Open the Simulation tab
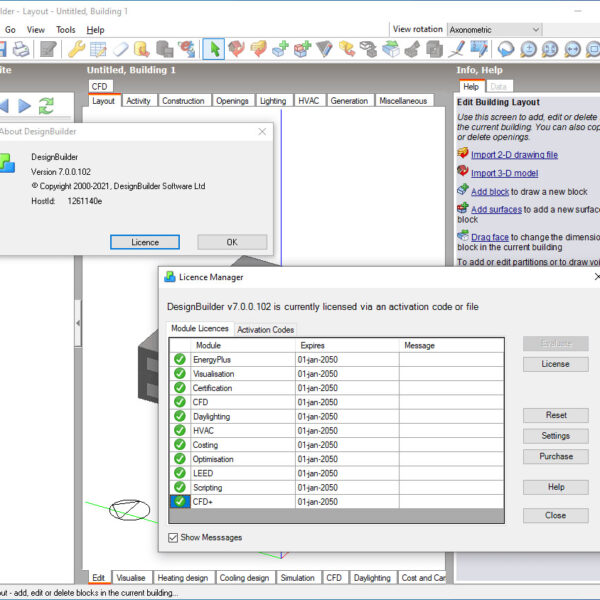600x600 pixels. point(297,578)
